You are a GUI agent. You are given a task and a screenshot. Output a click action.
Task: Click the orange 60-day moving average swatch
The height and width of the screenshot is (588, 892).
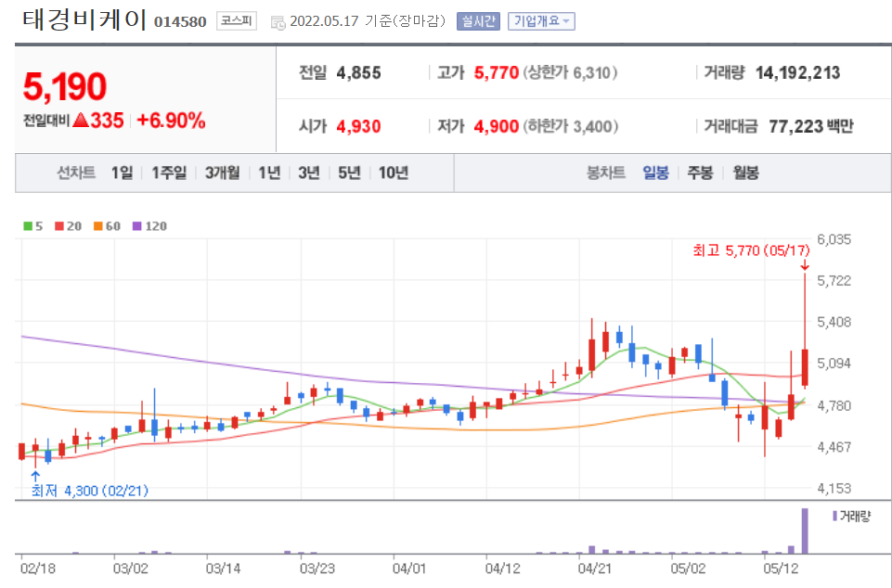click(97, 226)
